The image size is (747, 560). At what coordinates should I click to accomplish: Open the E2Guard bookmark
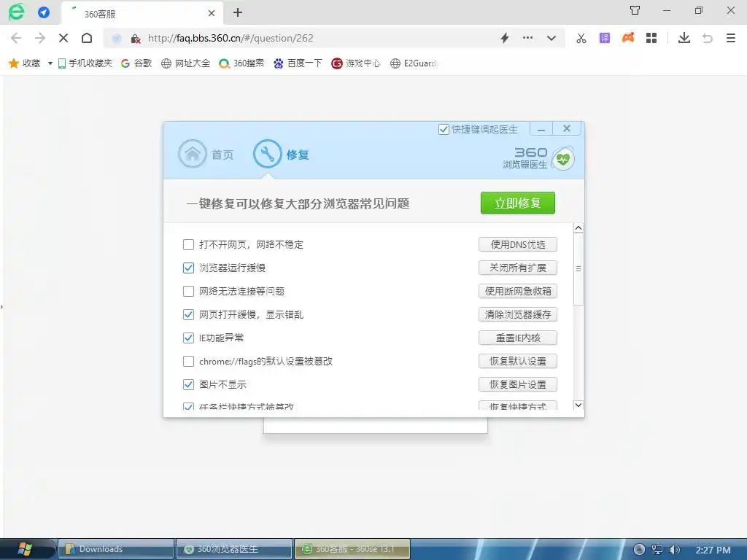pos(414,63)
